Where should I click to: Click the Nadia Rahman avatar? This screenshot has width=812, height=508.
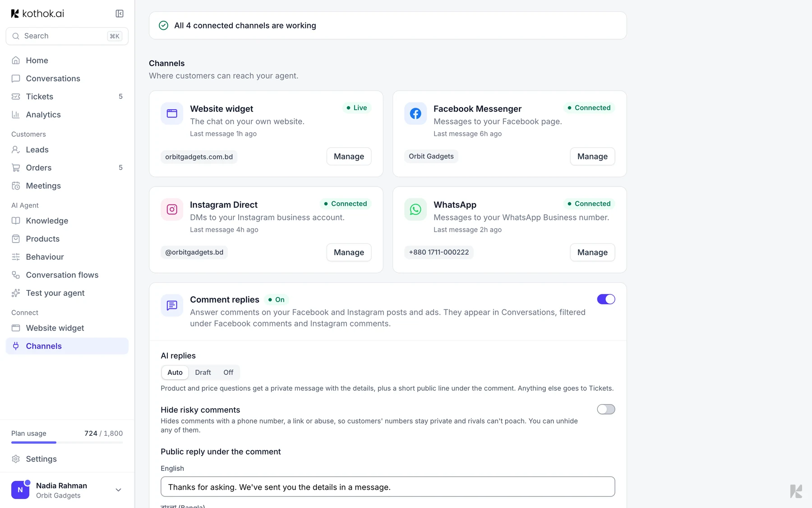(x=20, y=490)
